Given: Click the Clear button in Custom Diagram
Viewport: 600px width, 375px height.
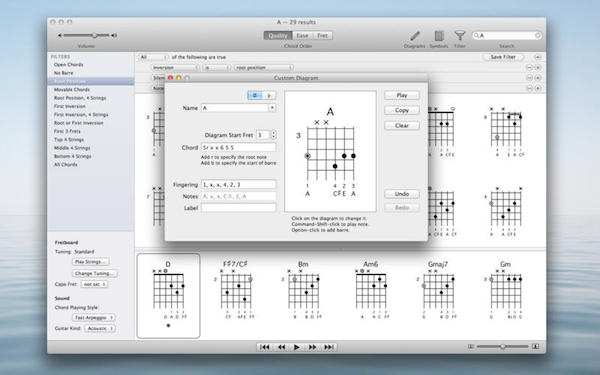Looking at the screenshot, I should (402, 126).
